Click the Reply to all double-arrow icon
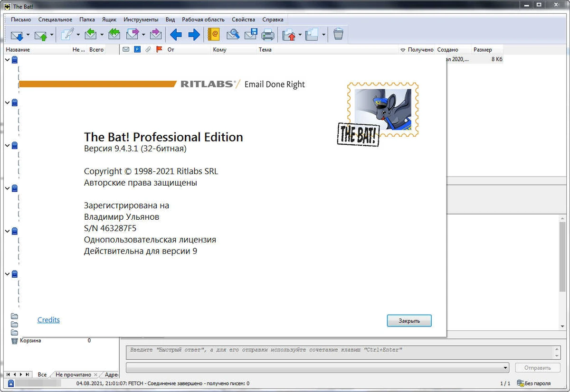 pyautogui.click(x=114, y=35)
